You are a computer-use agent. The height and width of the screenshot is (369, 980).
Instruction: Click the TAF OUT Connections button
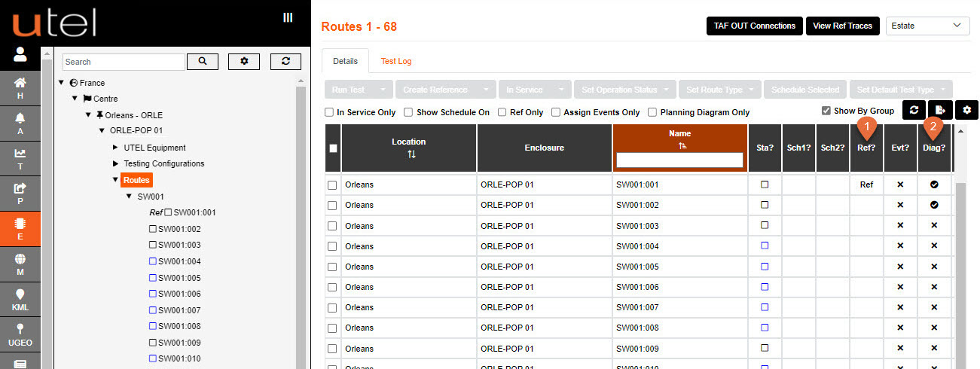754,26
